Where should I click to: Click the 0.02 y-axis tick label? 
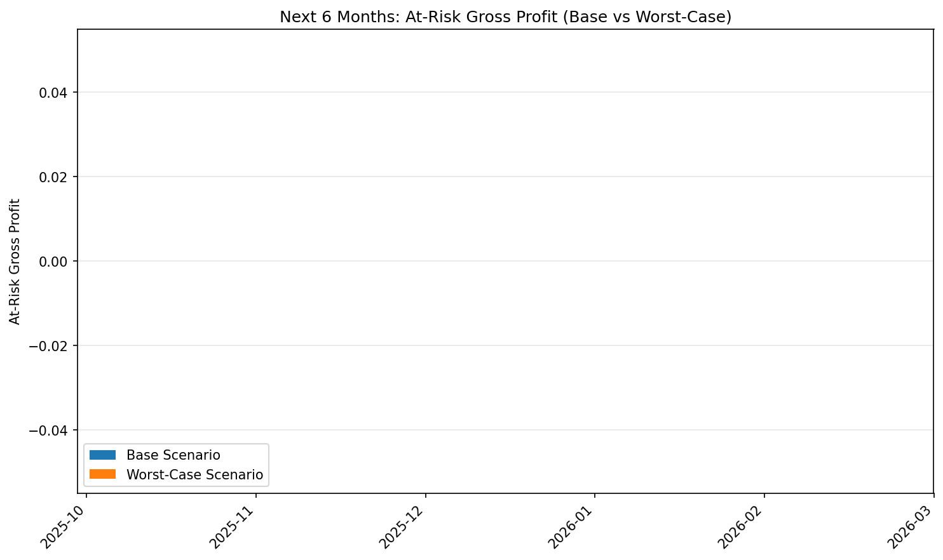click(54, 177)
